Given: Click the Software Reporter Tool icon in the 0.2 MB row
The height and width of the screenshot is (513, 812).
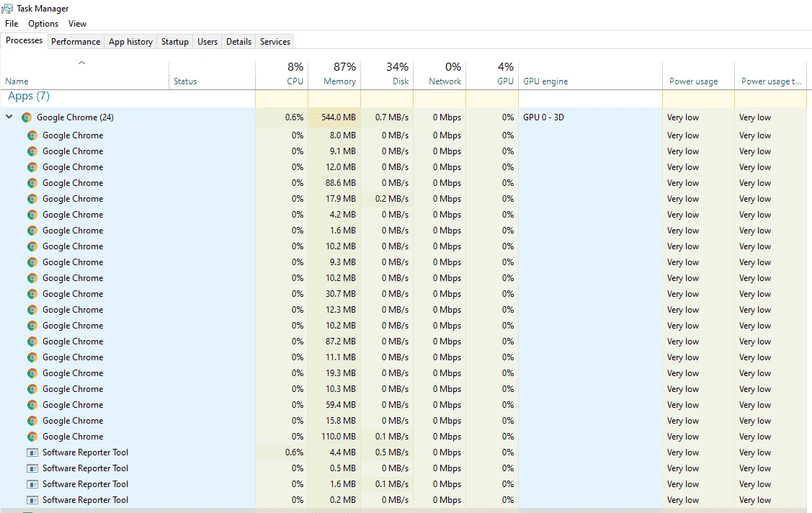Looking at the screenshot, I should click(x=32, y=501).
